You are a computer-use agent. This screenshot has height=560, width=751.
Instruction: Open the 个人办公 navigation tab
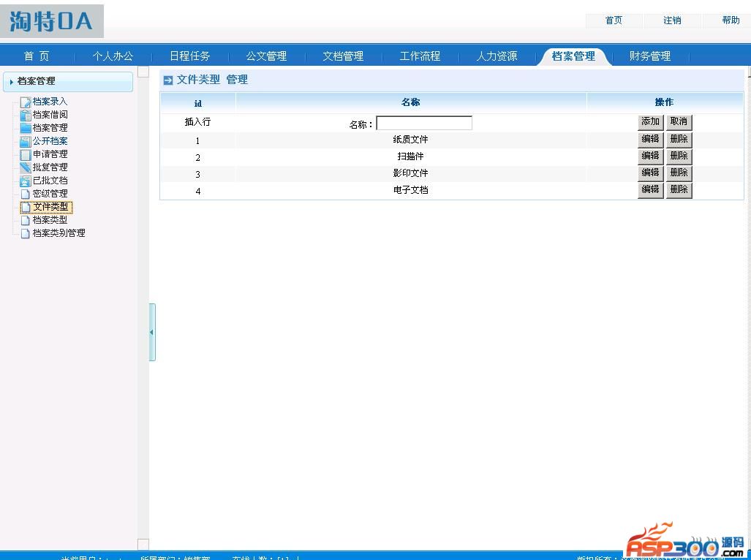(113, 56)
